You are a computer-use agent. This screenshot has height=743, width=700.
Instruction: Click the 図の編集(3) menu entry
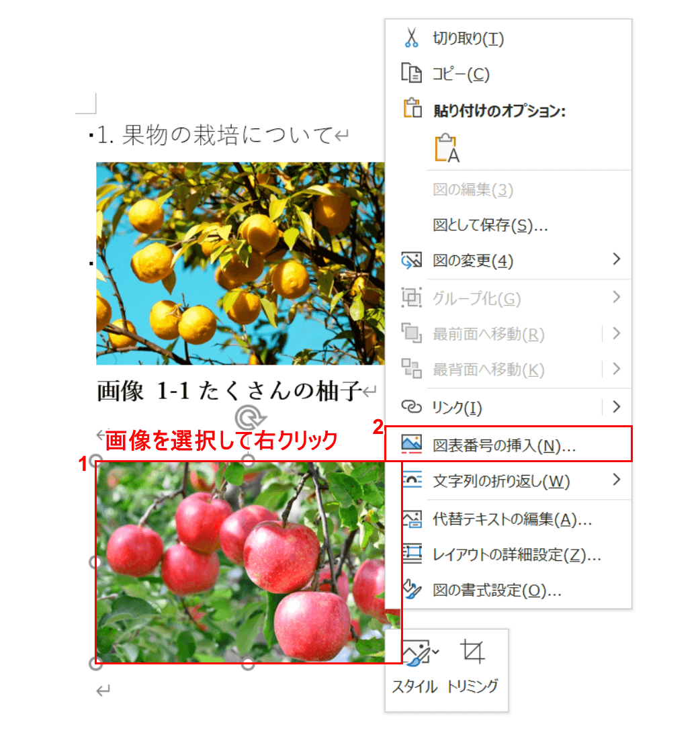point(508,189)
